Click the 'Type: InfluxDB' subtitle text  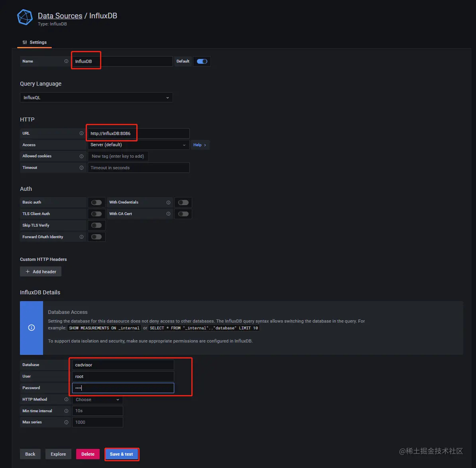coord(52,24)
